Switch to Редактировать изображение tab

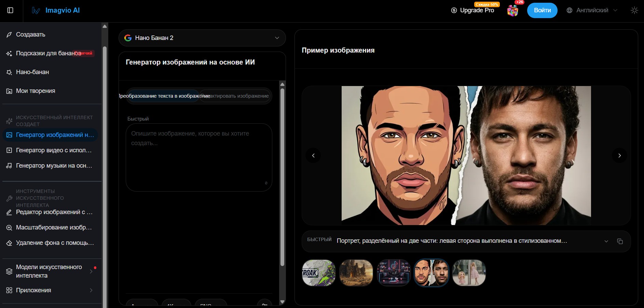235,96
